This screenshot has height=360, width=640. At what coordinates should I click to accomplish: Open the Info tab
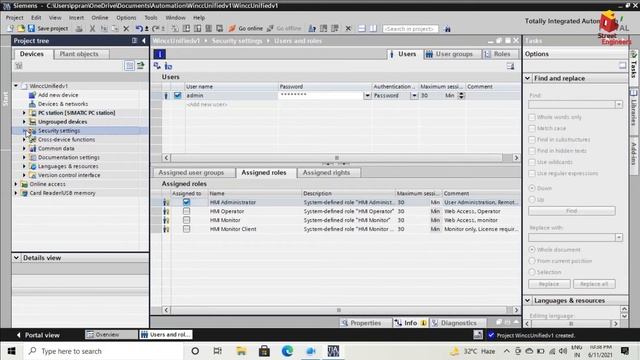[410, 323]
